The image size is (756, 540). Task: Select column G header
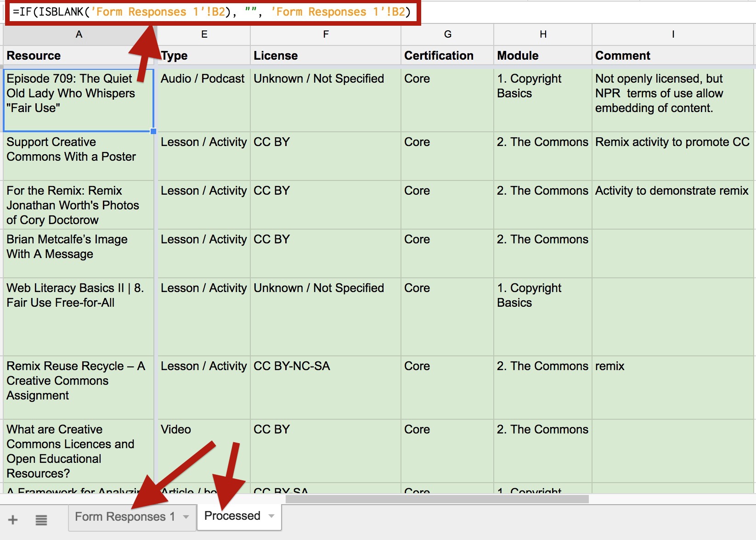pos(447,34)
